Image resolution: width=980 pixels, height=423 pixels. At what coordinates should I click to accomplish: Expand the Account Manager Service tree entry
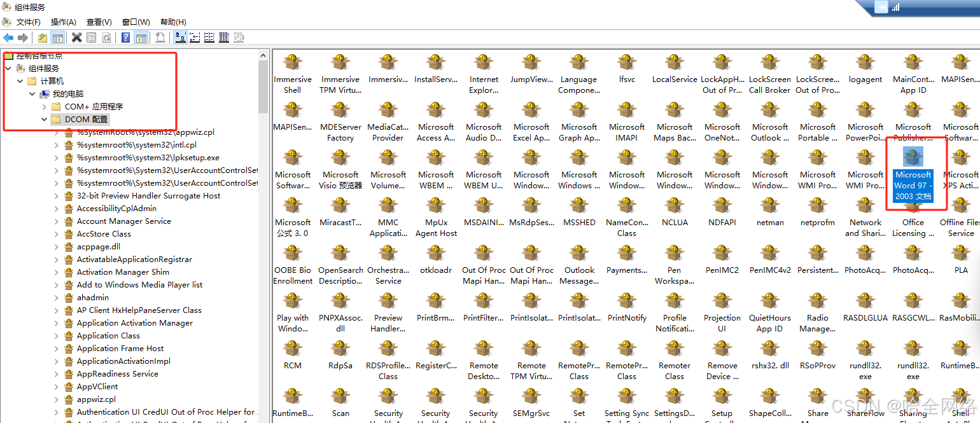pyautogui.click(x=57, y=221)
